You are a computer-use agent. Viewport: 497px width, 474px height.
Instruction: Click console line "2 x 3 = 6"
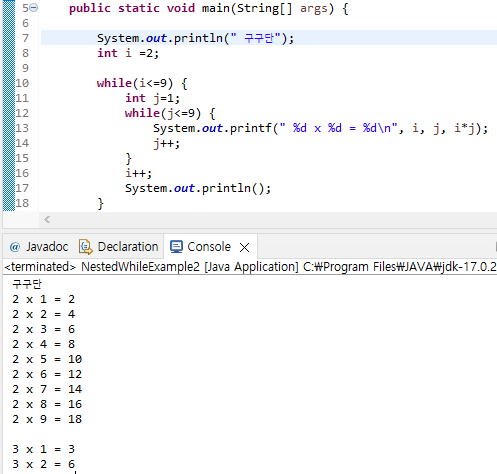coord(44,329)
